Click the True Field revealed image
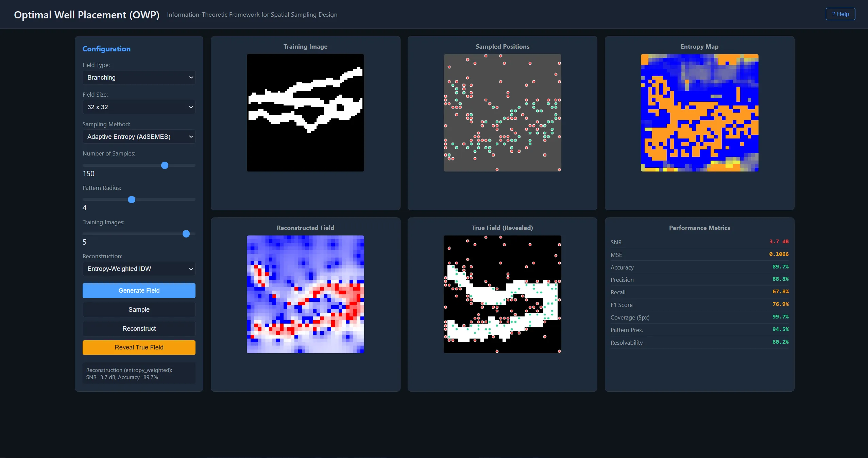868x458 pixels. (x=502, y=295)
